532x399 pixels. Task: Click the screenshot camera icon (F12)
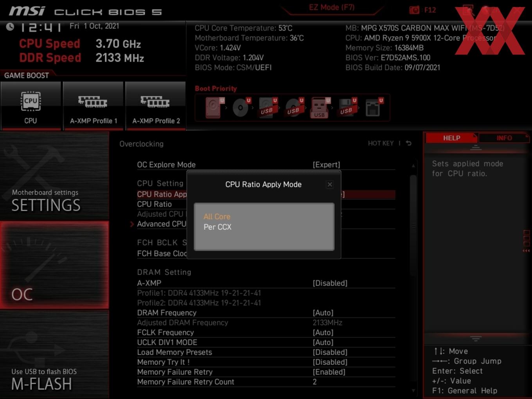click(414, 10)
